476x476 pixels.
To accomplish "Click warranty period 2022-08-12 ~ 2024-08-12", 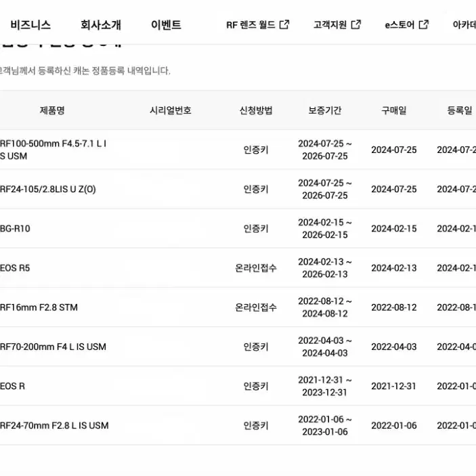I will coord(325,307).
